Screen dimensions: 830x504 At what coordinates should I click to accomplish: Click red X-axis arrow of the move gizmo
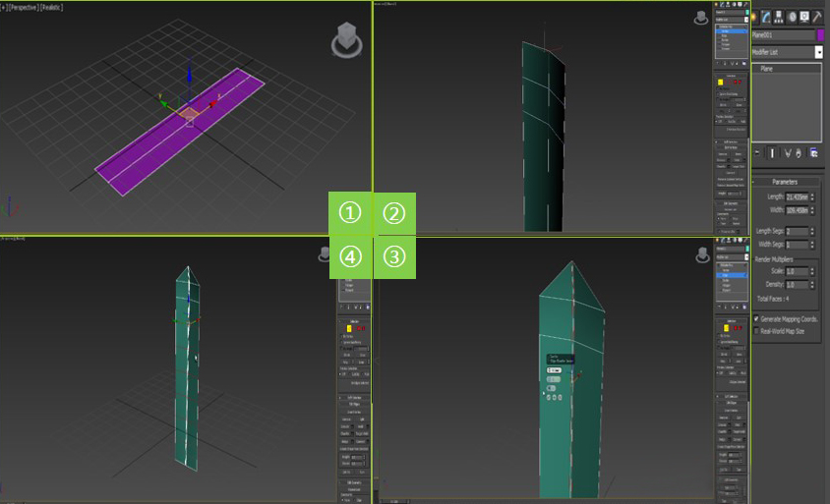tap(213, 103)
